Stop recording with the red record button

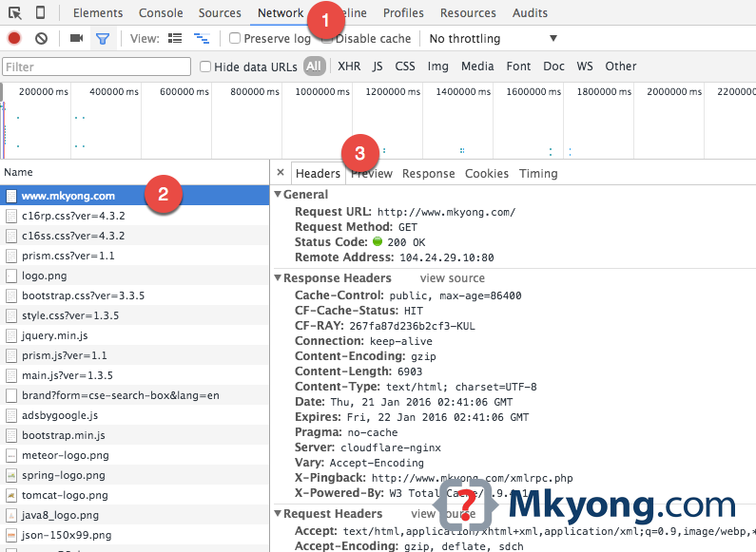point(14,38)
